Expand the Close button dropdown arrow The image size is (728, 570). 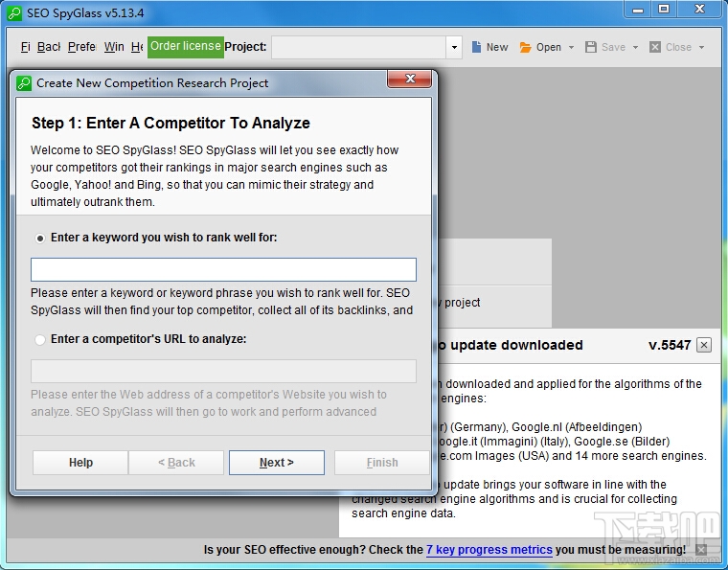coord(701,47)
